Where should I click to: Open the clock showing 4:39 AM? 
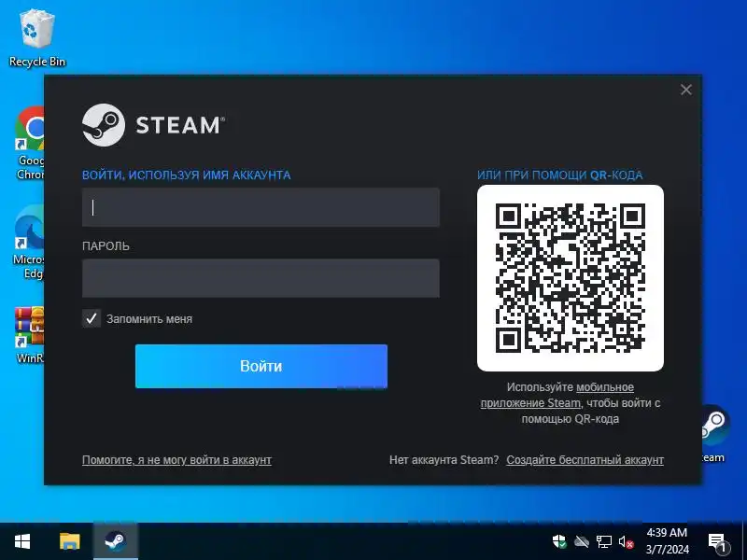point(667,541)
